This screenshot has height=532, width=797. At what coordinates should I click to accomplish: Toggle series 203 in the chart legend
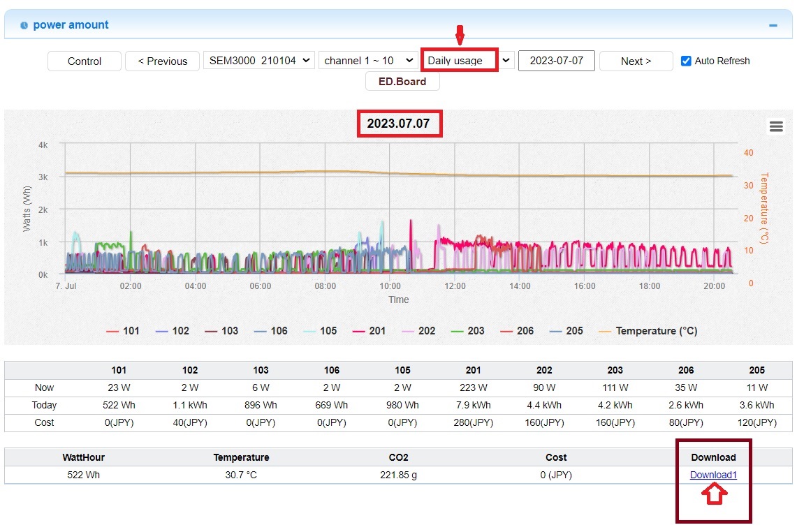pos(467,331)
